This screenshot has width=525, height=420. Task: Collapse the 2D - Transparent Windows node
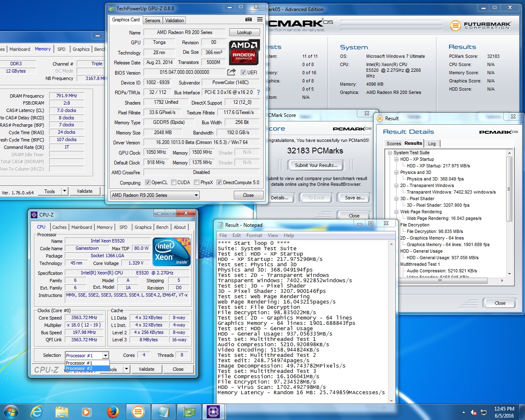(396, 185)
